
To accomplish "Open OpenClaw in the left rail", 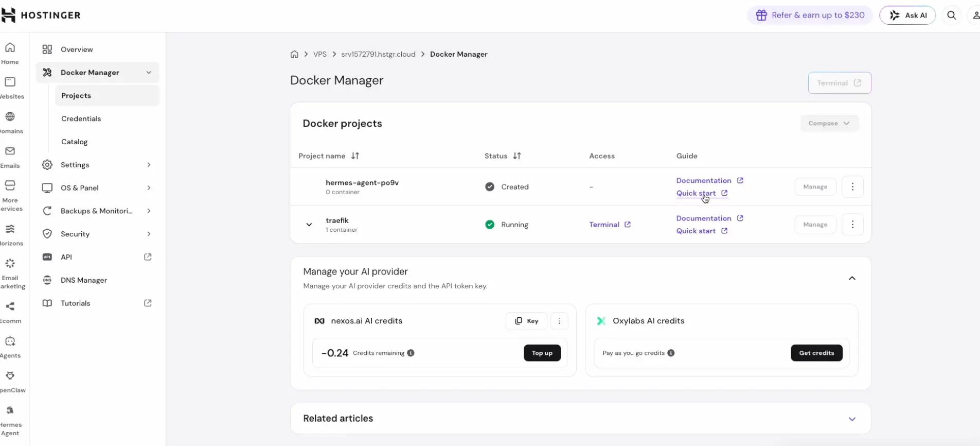I will click(11, 382).
